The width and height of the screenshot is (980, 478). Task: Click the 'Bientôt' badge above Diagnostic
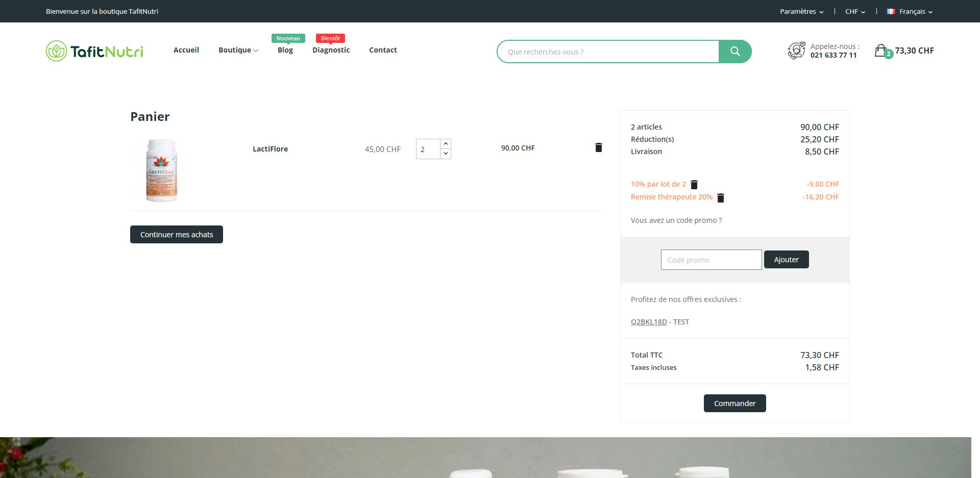pos(330,38)
